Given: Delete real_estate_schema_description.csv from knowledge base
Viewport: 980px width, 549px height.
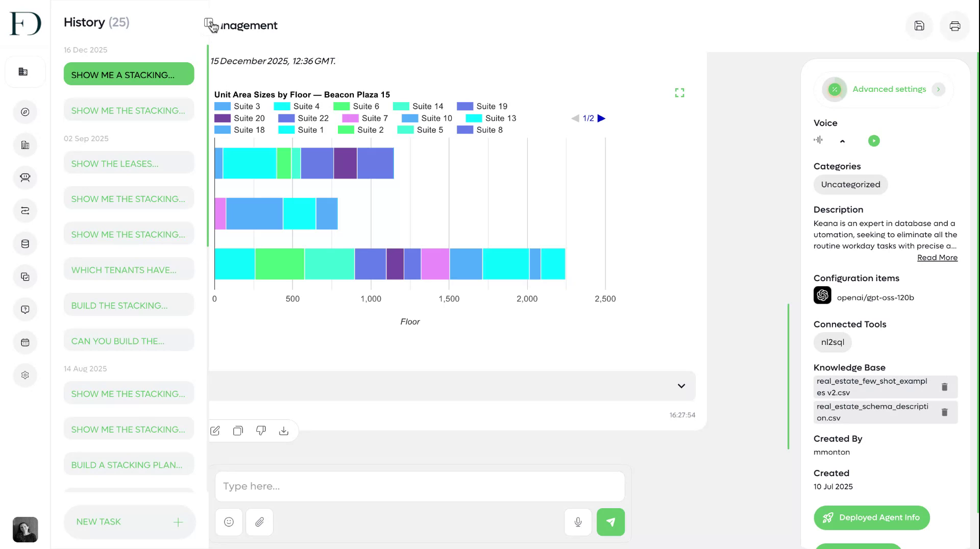Looking at the screenshot, I should click(944, 412).
